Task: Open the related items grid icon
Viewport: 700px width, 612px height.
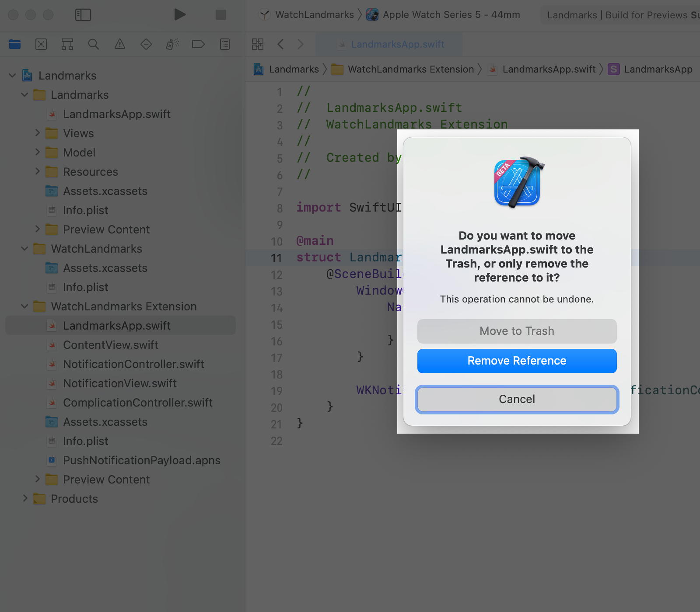Action: [x=258, y=44]
